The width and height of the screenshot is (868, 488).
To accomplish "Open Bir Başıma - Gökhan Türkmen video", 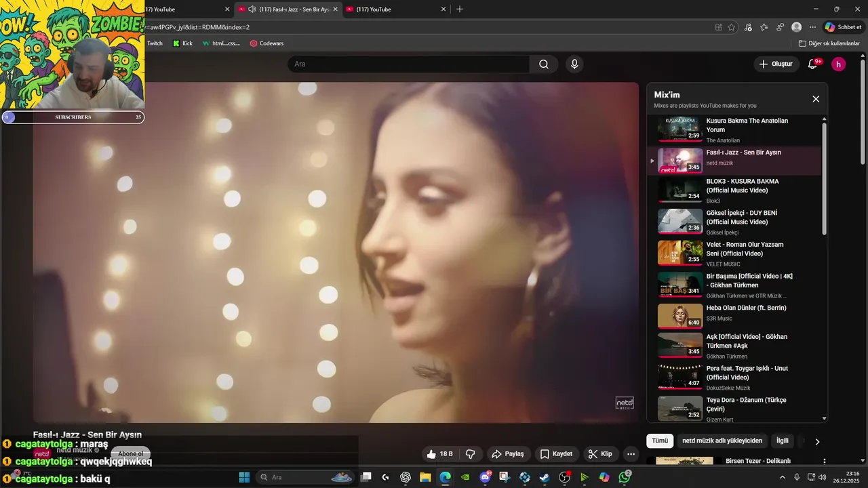I will (x=736, y=285).
